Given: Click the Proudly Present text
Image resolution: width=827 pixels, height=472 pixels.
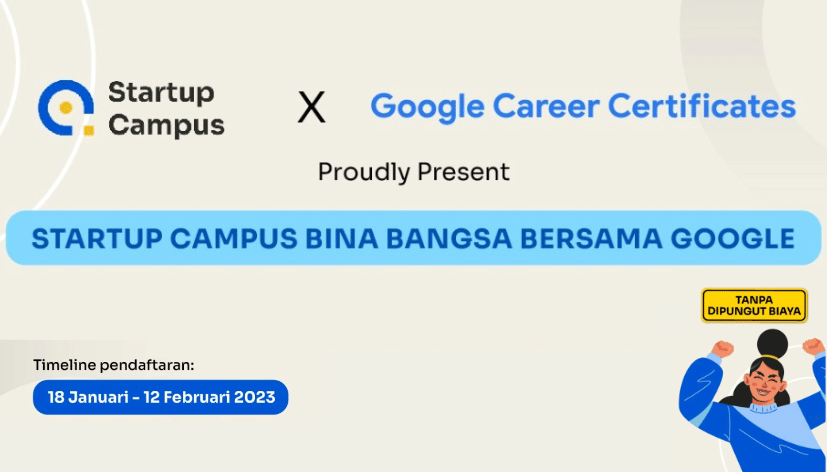Looking at the screenshot, I should coord(413,172).
